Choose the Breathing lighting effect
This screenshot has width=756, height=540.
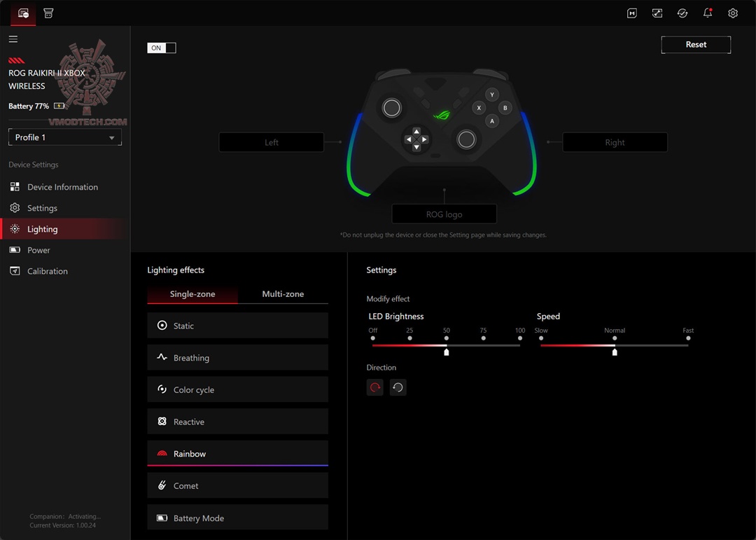(x=238, y=358)
